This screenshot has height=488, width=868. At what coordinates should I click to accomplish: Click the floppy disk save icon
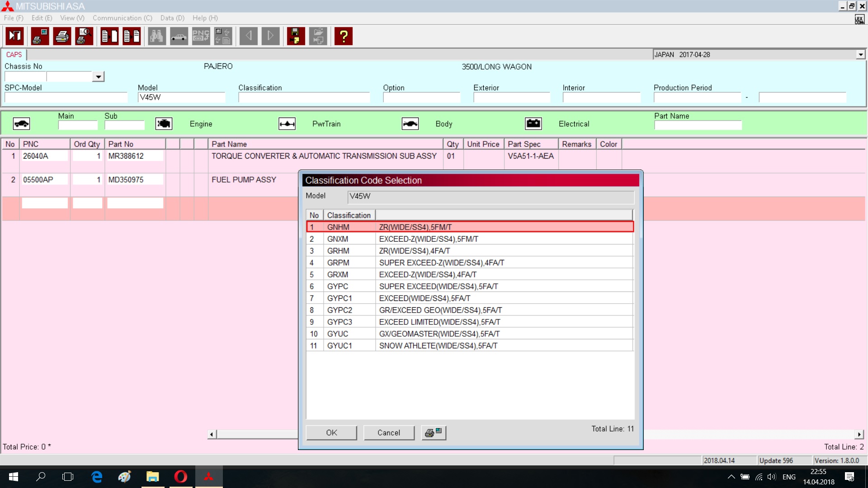click(296, 36)
